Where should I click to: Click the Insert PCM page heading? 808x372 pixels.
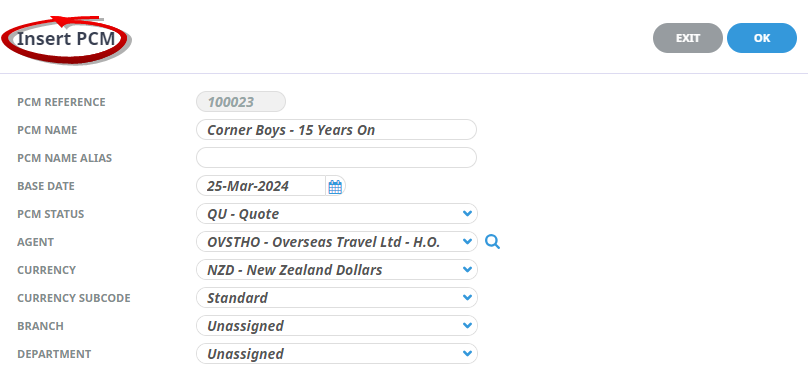(x=66, y=39)
